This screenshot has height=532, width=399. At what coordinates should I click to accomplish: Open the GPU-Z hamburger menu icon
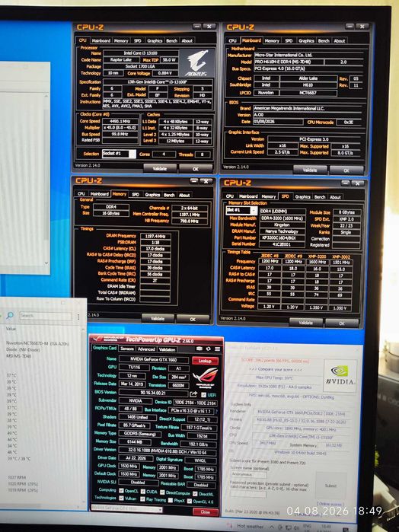[x=217, y=349]
